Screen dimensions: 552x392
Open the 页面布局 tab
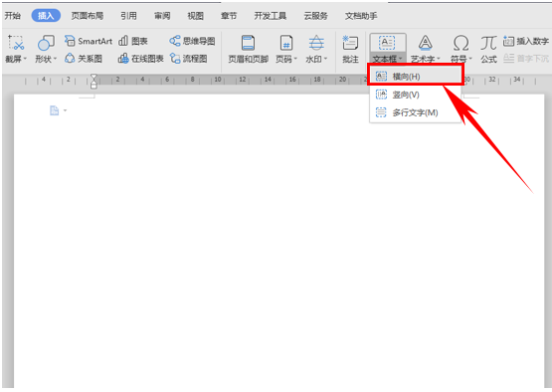click(88, 16)
